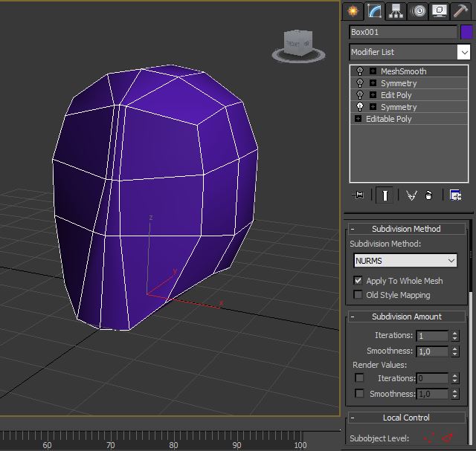Click Make Unique icon
Screen dimensions: 476x451
(411, 195)
